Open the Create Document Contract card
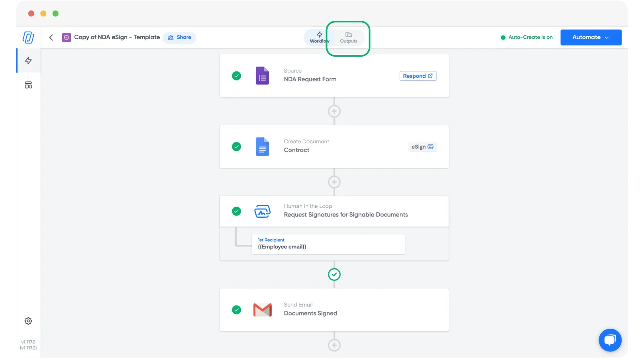The image size is (644, 359). (334, 147)
